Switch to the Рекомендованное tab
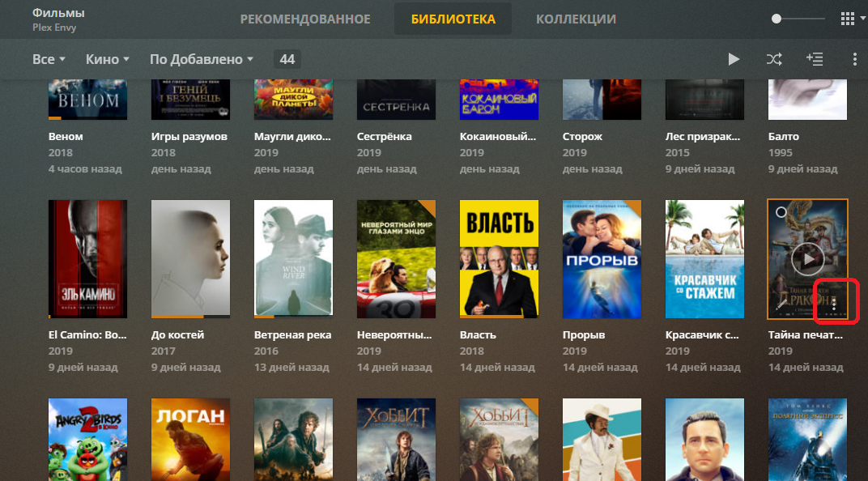Screen dimensions: 868x481 coord(305,19)
